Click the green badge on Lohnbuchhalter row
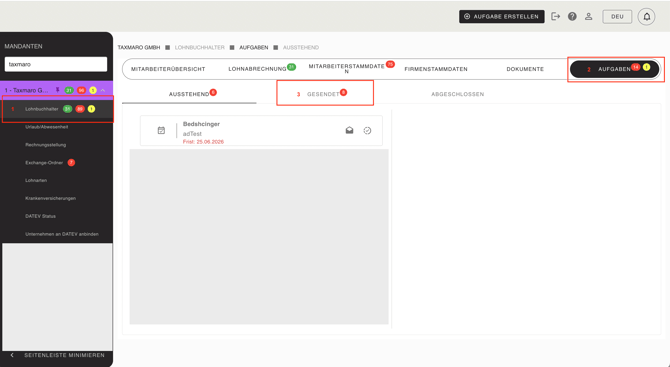 click(x=68, y=109)
